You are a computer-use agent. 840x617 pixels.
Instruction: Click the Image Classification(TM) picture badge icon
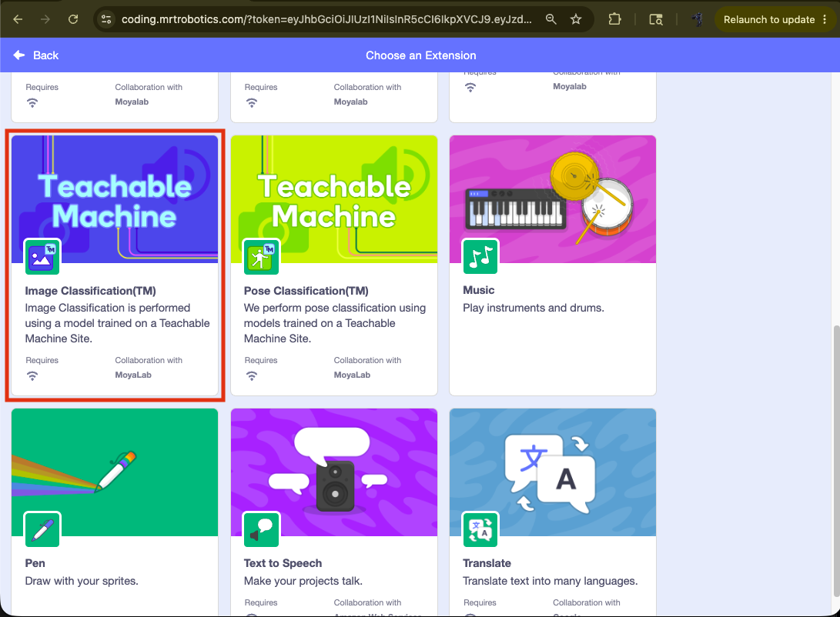click(42, 257)
